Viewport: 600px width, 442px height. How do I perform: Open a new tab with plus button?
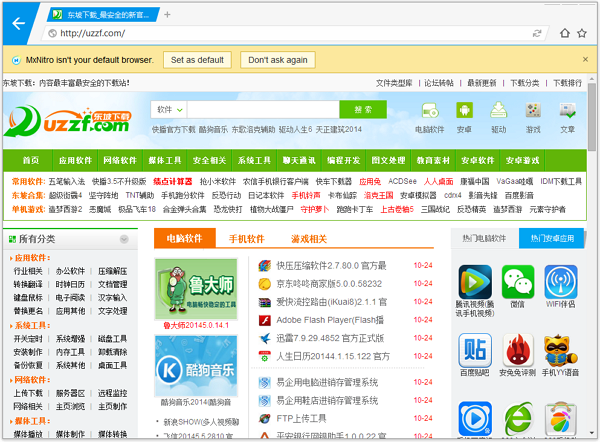click(167, 15)
